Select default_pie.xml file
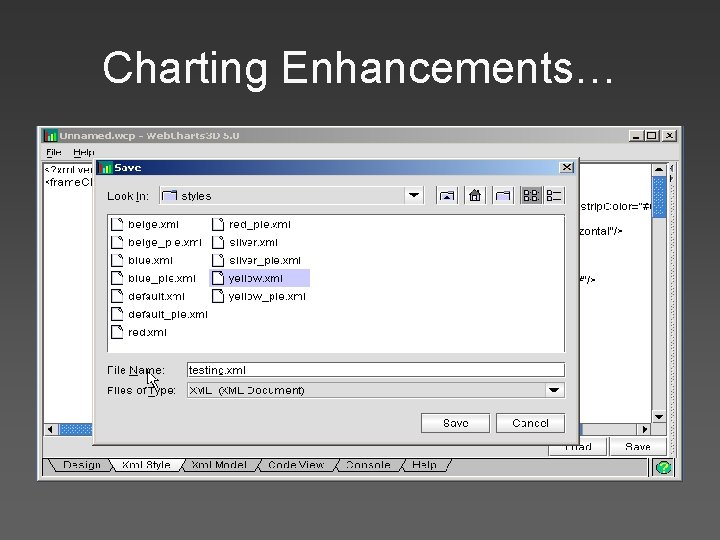Image resolution: width=720 pixels, height=540 pixels. 159,314
